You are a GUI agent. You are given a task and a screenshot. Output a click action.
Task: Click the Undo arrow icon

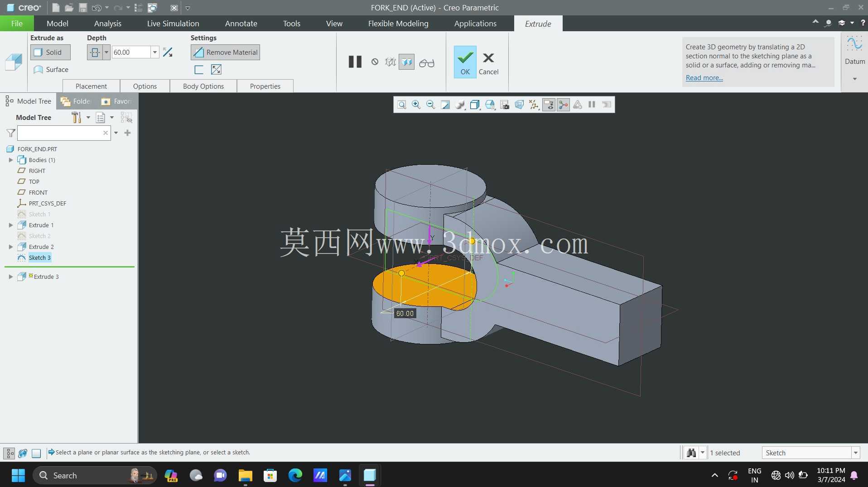[x=96, y=8]
